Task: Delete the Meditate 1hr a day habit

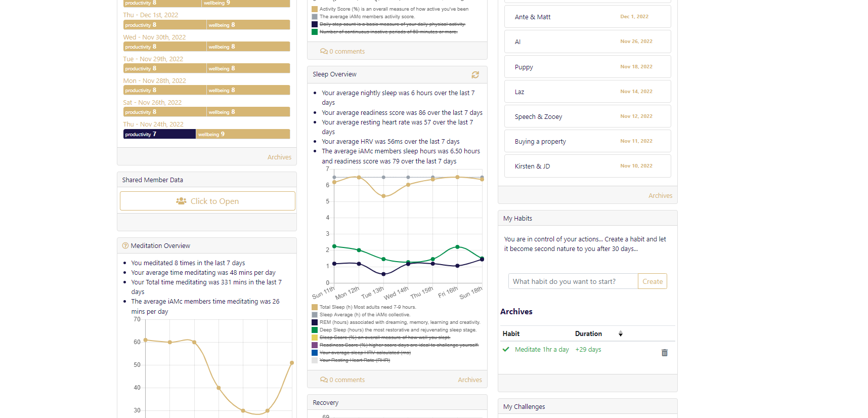Action: coord(664,353)
